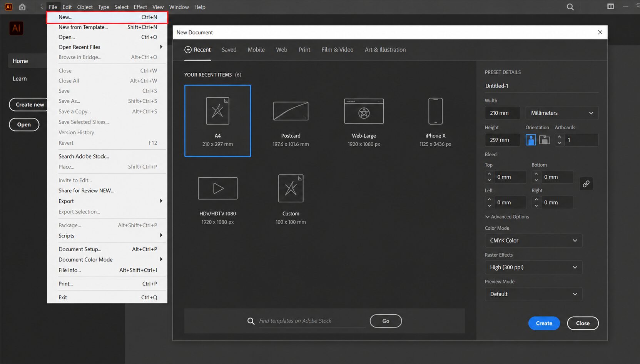Click the Find templates on Adobe Stock field
This screenshot has height=364, width=640.
click(x=312, y=321)
